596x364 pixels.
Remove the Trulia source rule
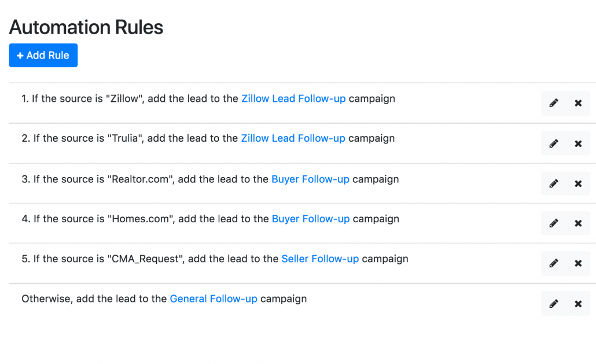point(578,144)
